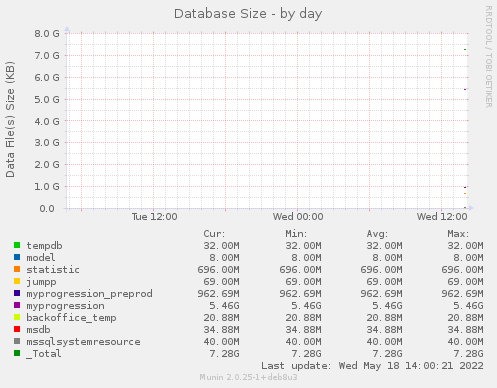
Task: Click the 'myprogression' legend label
Action: [65, 306]
